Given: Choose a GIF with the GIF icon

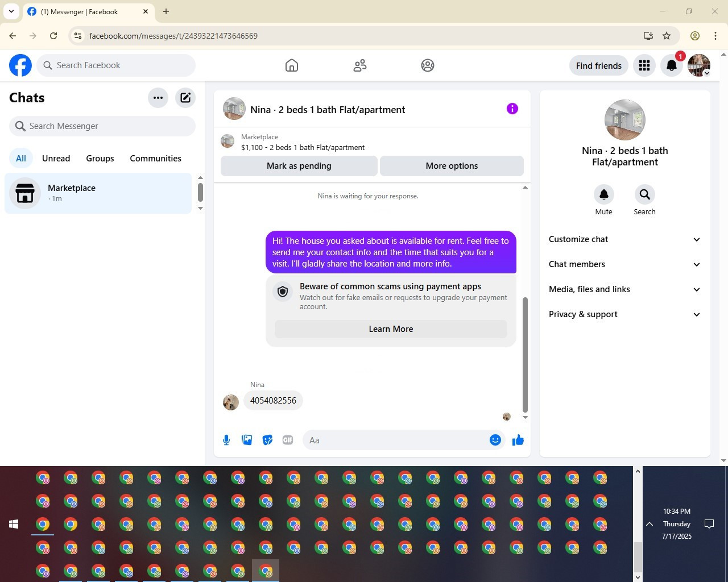Looking at the screenshot, I should [288, 440].
